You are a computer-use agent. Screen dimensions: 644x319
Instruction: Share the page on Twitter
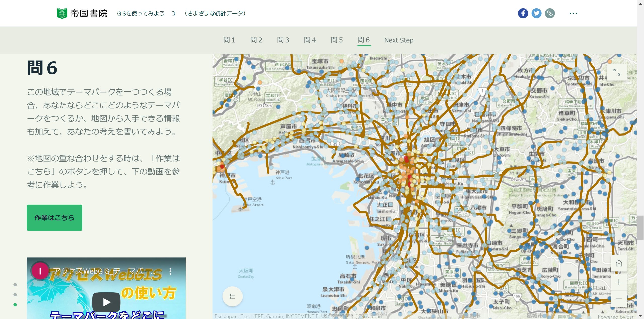tap(536, 13)
